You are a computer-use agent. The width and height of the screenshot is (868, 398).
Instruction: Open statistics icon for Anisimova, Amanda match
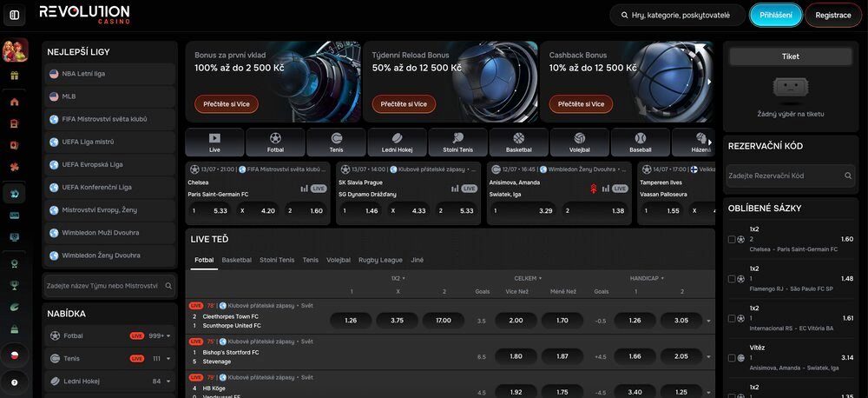click(605, 189)
